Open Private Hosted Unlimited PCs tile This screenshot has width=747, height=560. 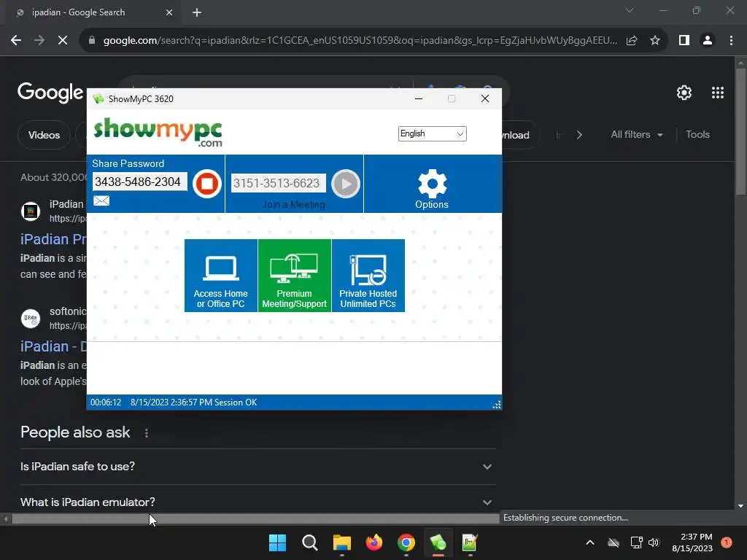click(368, 276)
